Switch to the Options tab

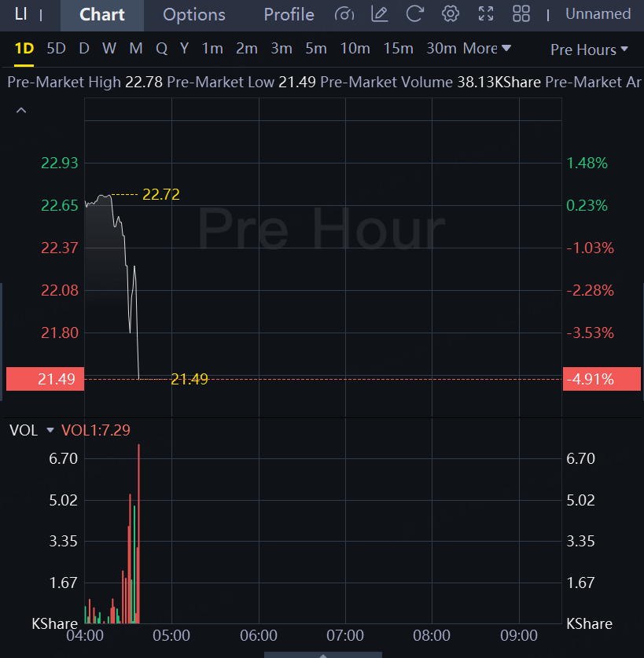point(194,15)
